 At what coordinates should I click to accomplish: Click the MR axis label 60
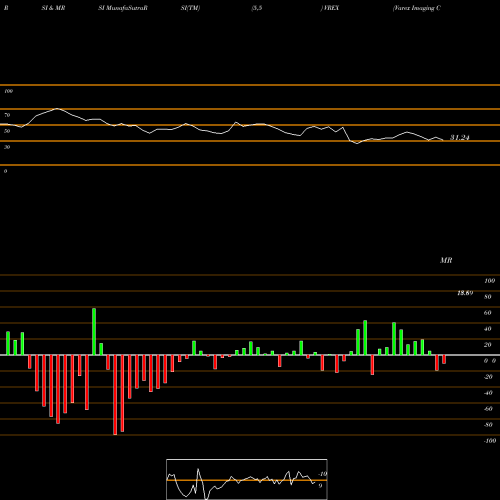pos(488,313)
